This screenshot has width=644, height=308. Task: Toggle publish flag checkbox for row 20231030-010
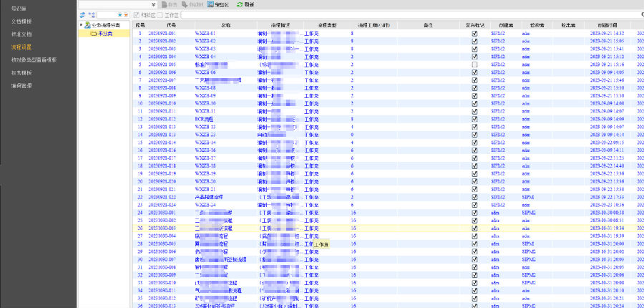click(x=475, y=283)
